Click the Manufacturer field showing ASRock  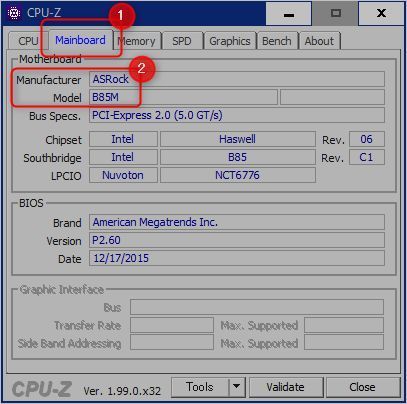237,79
